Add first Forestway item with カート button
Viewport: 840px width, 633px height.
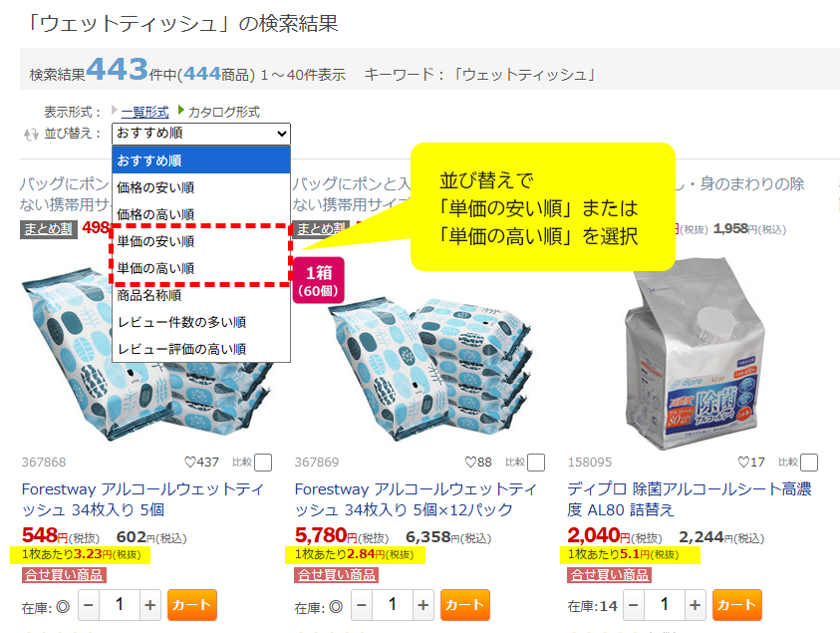[191, 605]
